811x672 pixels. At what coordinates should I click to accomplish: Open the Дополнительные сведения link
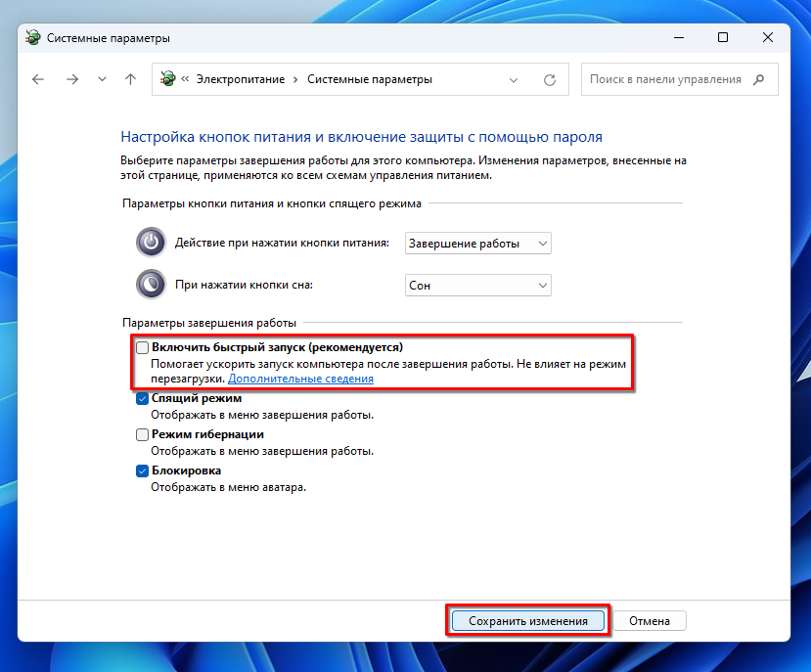300,378
